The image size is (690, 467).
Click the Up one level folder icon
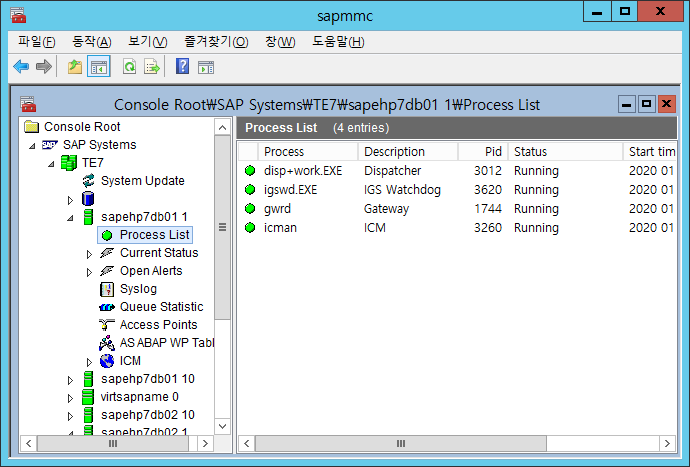tap(75, 67)
